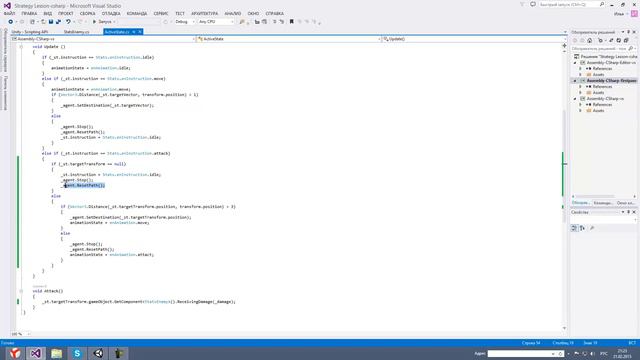Image resolution: width=640 pixels, height=360 pixels.
Task: Open Unity from taskbar
Action: pyautogui.click(x=98, y=353)
